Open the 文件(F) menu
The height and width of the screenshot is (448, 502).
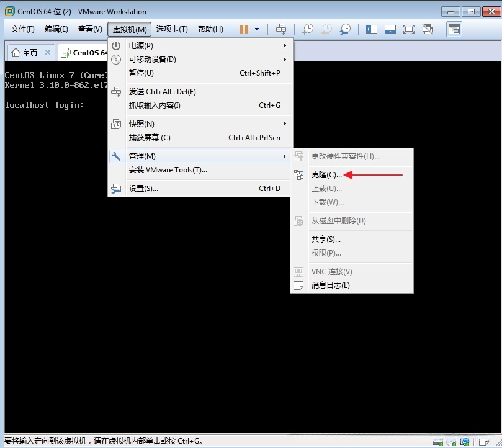(23, 29)
